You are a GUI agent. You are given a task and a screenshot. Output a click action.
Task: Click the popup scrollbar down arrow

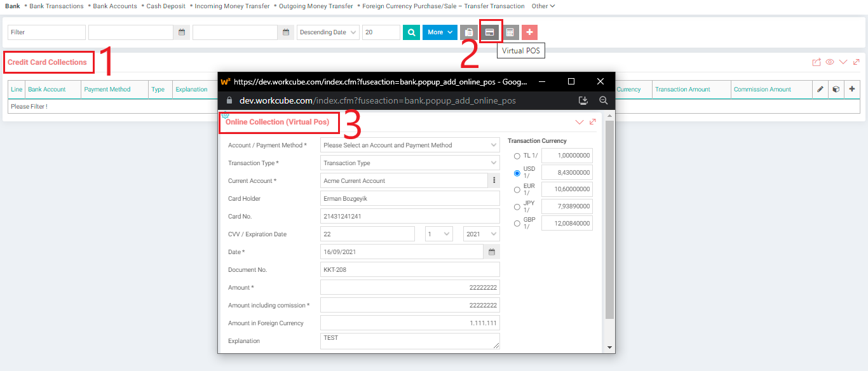pos(610,347)
